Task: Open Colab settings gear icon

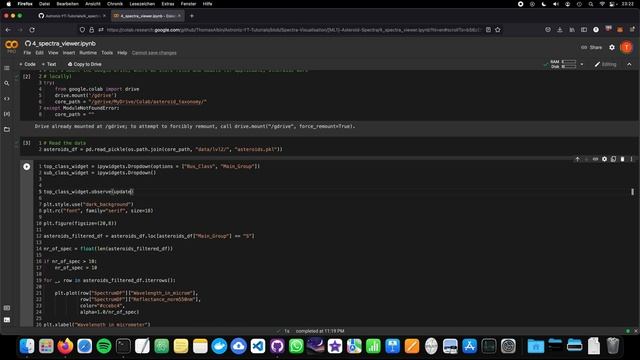Action: click(612, 47)
